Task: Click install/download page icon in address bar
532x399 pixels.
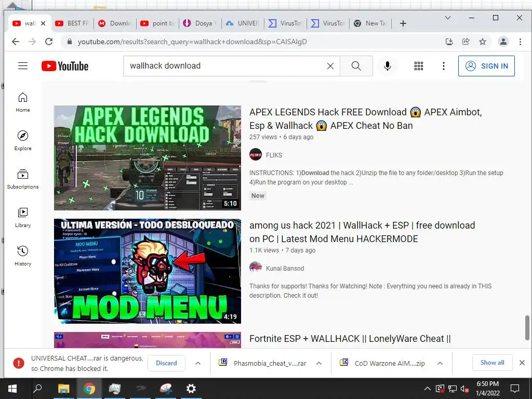Action: point(449,42)
